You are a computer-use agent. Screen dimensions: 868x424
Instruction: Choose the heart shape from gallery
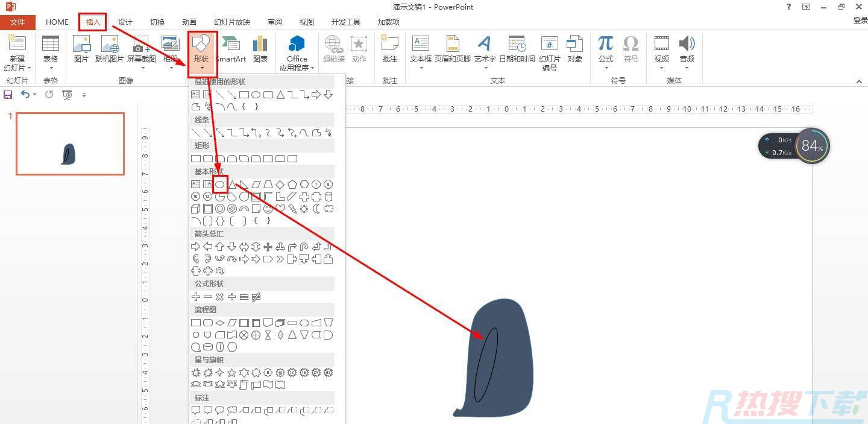(280, 209)
